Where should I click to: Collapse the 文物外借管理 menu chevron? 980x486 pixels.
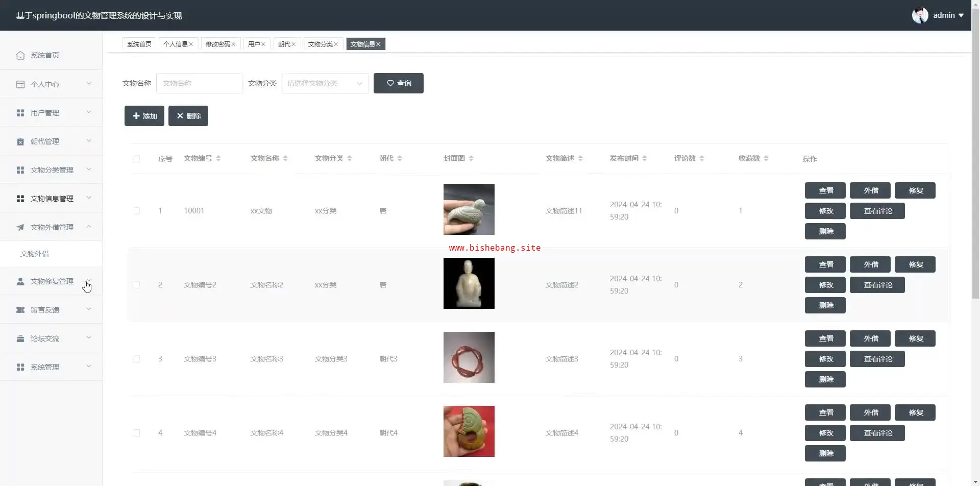click(x=89, y=226)
